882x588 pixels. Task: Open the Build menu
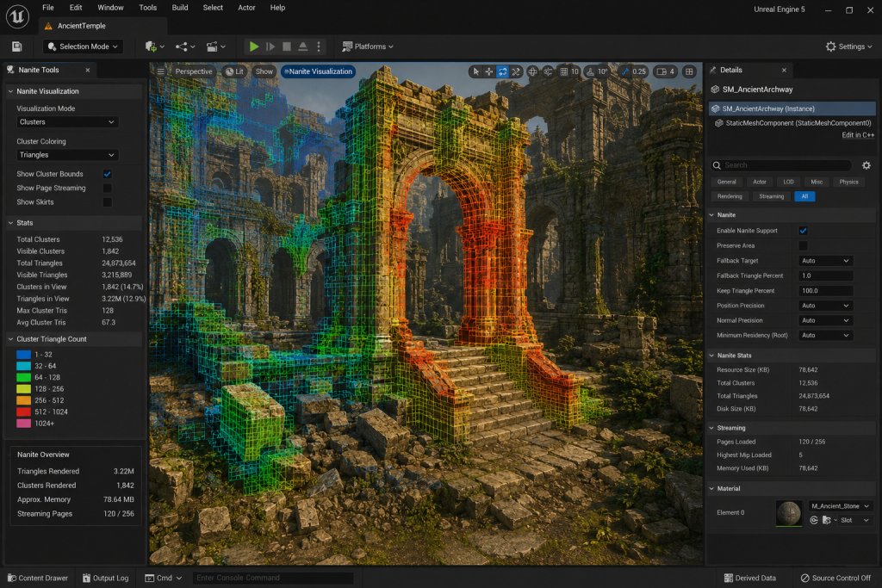tap(180, 8)
